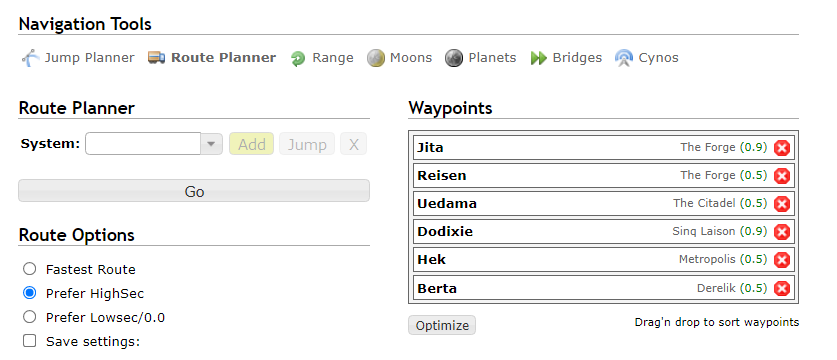The image size is (837, 360).
Task: Click the Add system button
Action: 251,144
